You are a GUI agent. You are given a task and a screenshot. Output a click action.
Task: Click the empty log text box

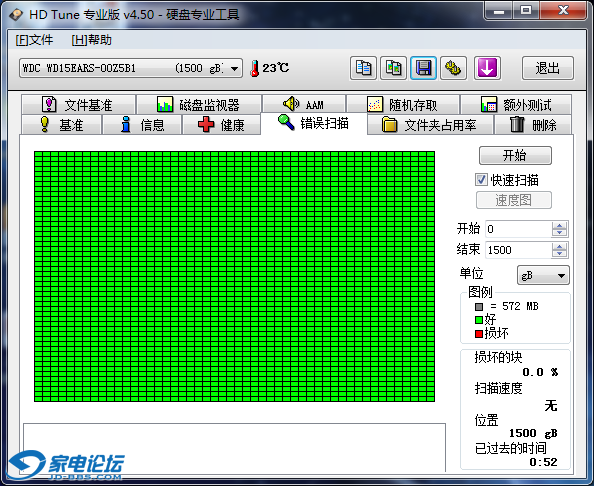pos(234,448)
